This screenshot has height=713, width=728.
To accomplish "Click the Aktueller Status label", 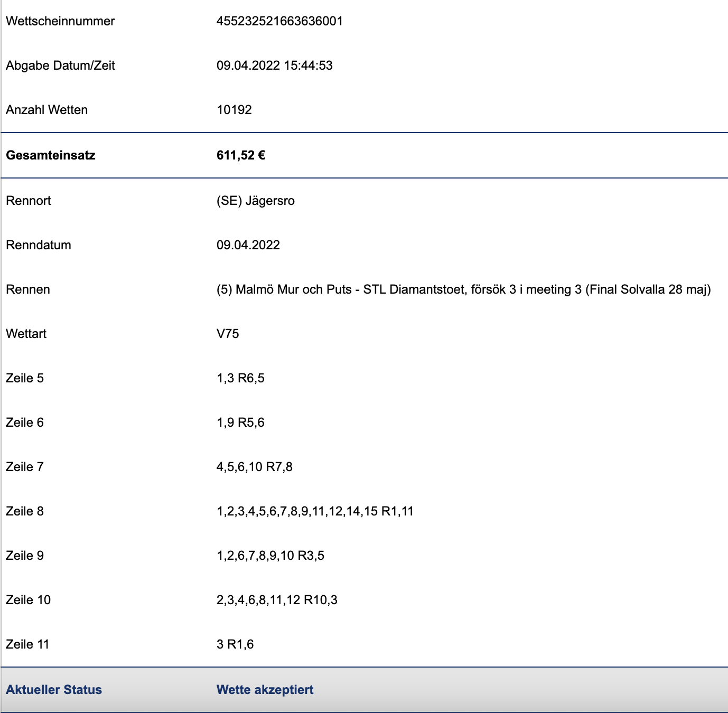I will pyautogui.click(x=54, y=690).
